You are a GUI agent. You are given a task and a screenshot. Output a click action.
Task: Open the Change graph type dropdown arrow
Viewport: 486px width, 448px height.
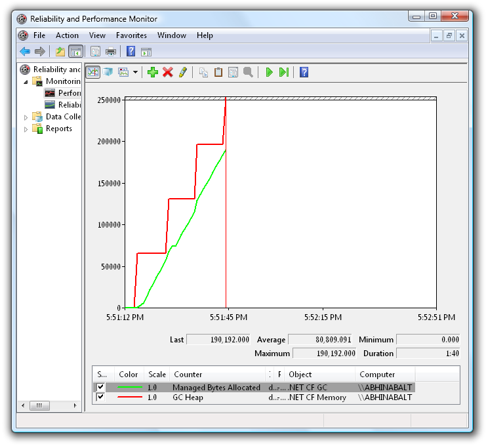(135, 72)
